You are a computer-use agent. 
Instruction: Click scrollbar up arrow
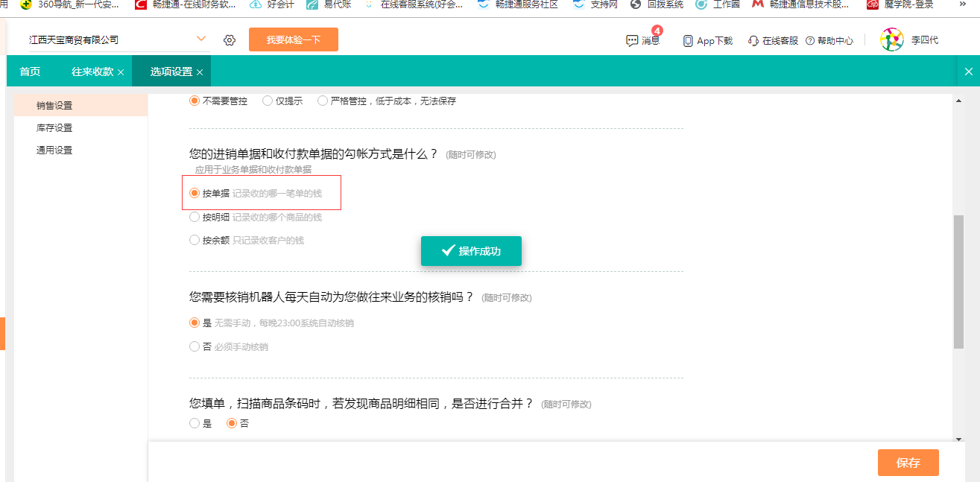(958, 100)
